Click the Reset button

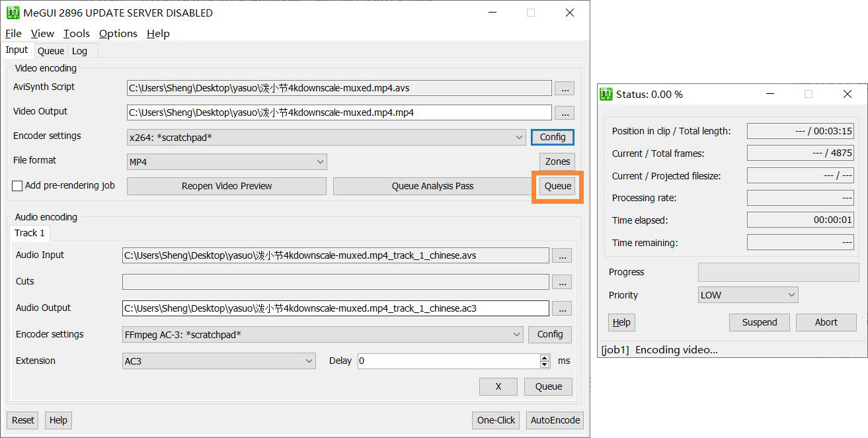(x=23, y=420)
